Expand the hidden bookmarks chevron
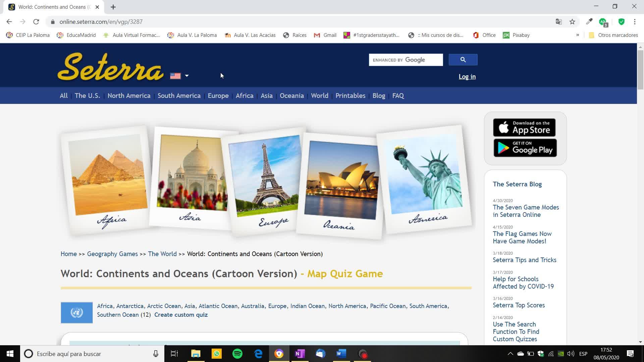The height and width of the screenshot is (362, 644). (578, 35)
